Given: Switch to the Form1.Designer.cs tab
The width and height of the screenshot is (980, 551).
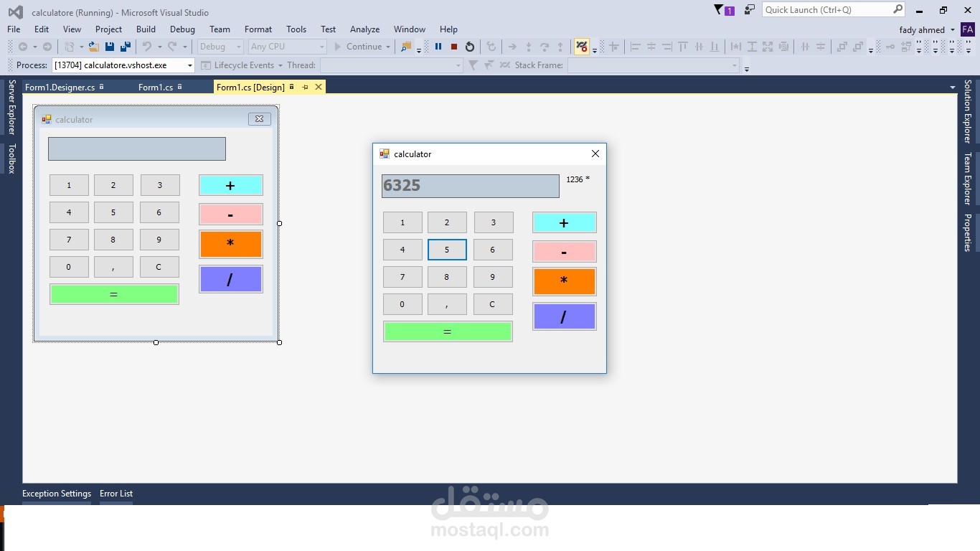Looking at the screenshot, I should pyautogui.click(x=60, y=87).
